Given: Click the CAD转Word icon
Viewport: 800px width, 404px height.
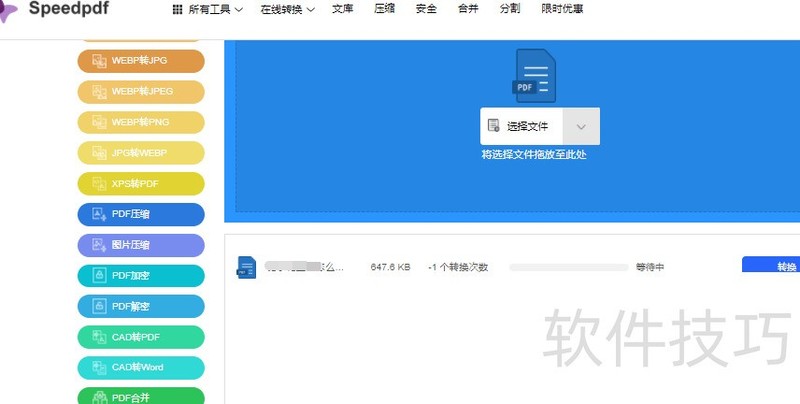Looking at the screenshot, I should click(x=99, y=367).
